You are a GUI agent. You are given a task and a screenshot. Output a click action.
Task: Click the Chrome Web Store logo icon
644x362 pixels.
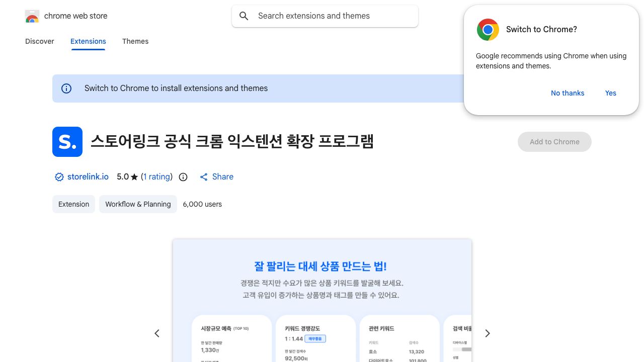point(32,16)
